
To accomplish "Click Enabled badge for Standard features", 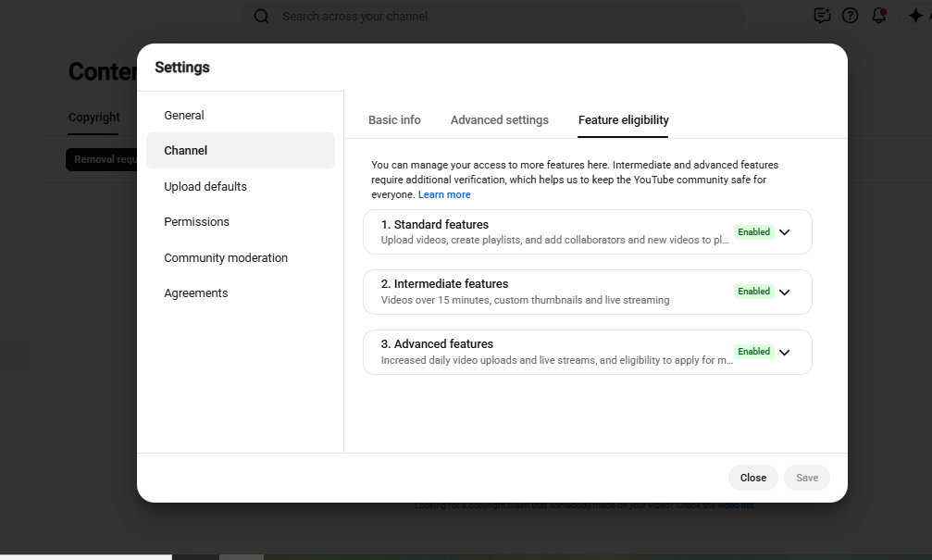I will click(x=753, y=231).
